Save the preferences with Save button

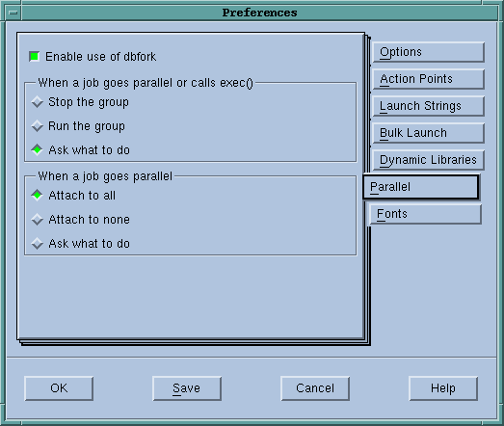tap(187, 388)
